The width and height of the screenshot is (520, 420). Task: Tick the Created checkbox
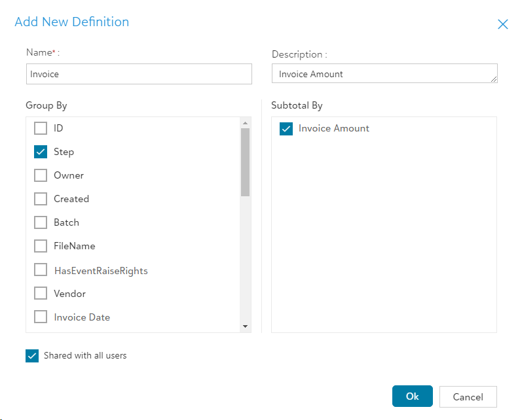click(x=41, y=199)
